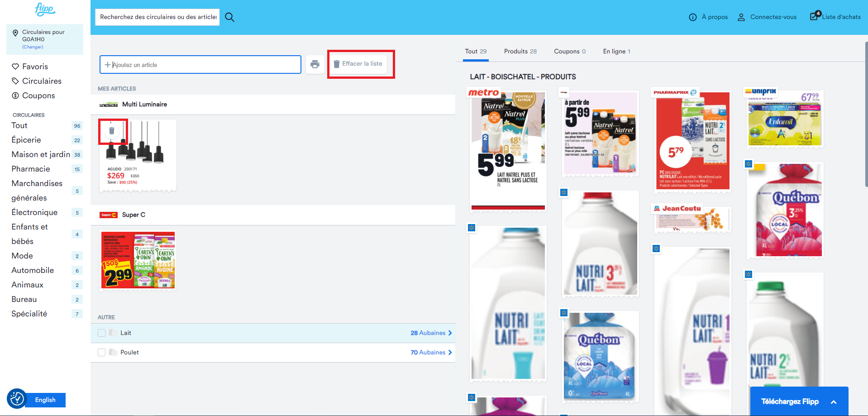The height and width of the screenshot is (416, 868).
Task: Click the Jean Coutu logo on flyer
Action: [677, 209]
